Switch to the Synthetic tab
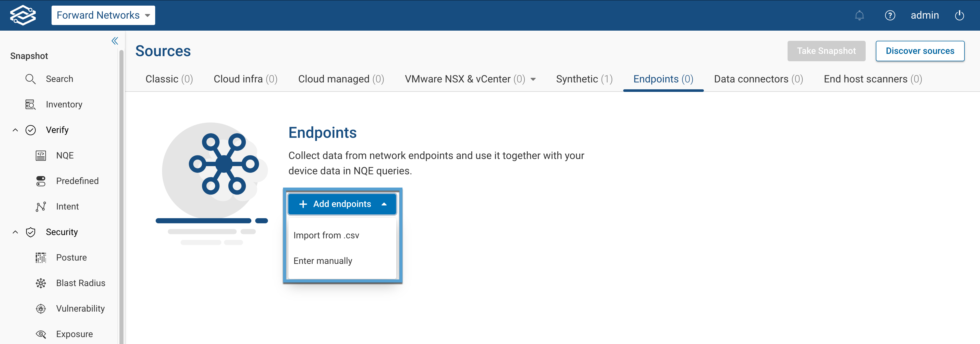The width and height of the screenshot is (980, 344). (x=584, y=79)
